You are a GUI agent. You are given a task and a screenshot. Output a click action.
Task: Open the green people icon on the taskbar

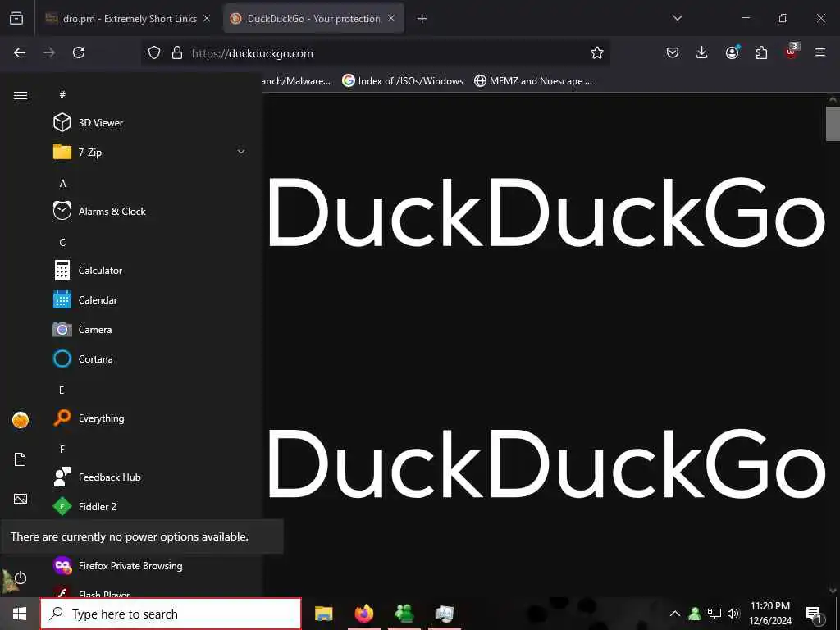(x=404, y=614)
